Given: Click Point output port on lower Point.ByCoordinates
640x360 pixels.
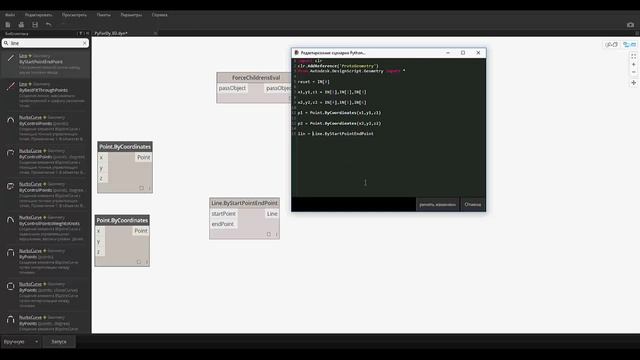Looking at the screenshot, I should (x=141, y=231).
